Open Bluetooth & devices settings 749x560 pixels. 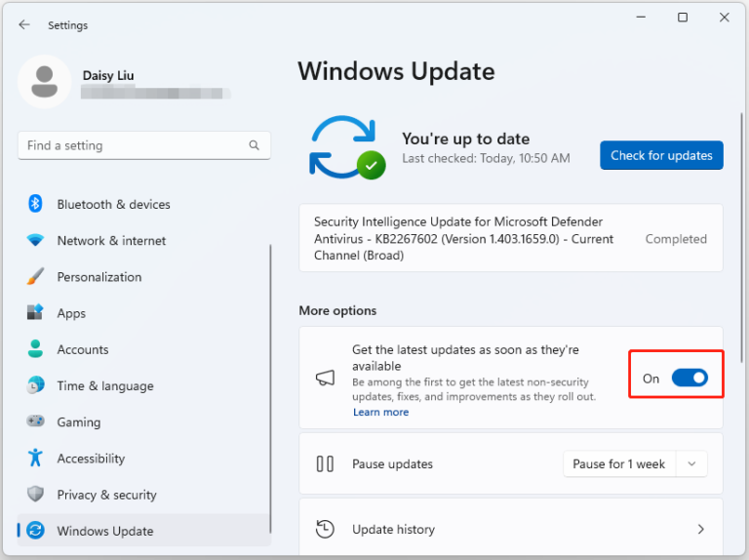click(x=143, y=204)
